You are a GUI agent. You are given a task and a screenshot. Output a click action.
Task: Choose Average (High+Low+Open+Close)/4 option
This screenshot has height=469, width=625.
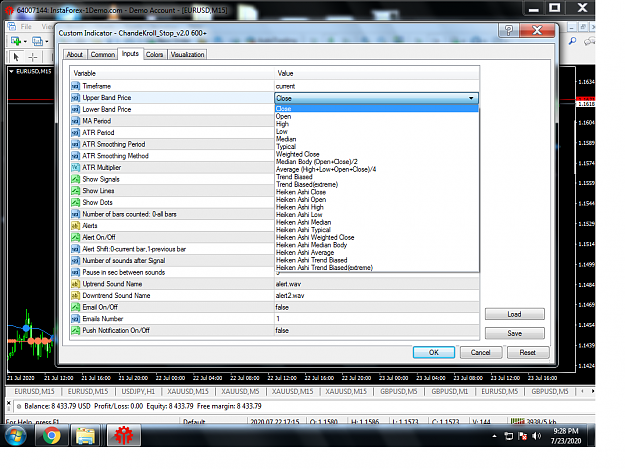[x=377, y=169]
